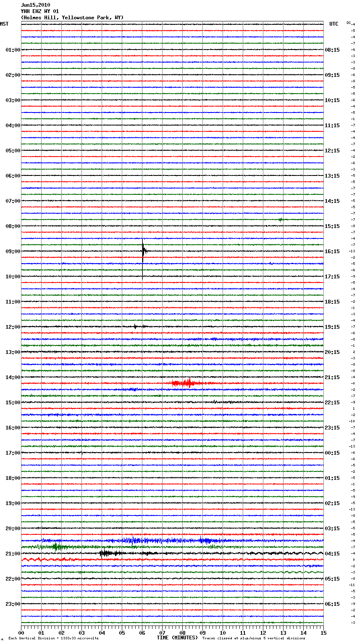Select the 10:00 MST row label
Image resolution: width=357 pixels, height=644 pixels.
(x=13, y=277)
